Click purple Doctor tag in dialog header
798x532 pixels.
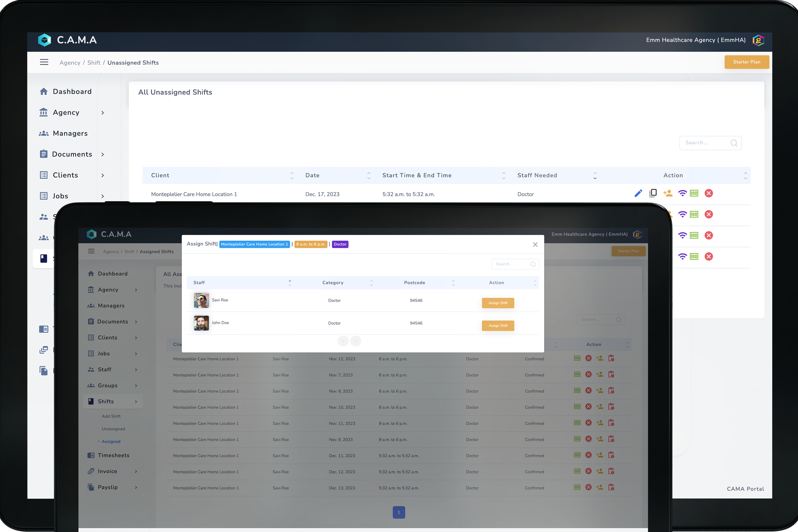click(x=340, y=244)
